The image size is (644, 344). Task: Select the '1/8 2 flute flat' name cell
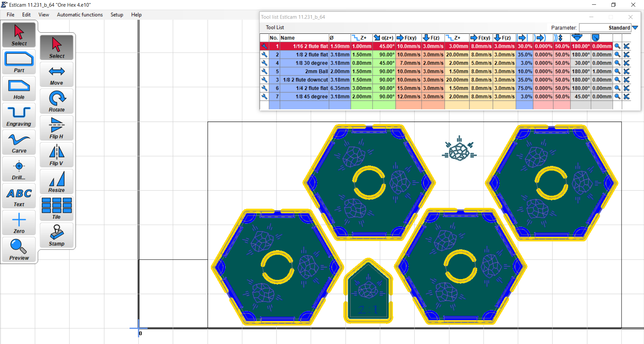pos(304,55)
